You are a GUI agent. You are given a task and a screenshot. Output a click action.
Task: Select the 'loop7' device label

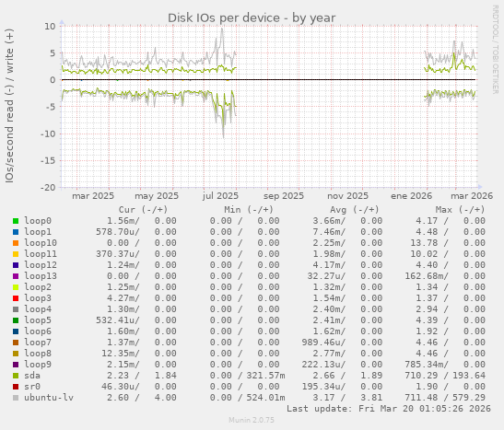point(38,343)
